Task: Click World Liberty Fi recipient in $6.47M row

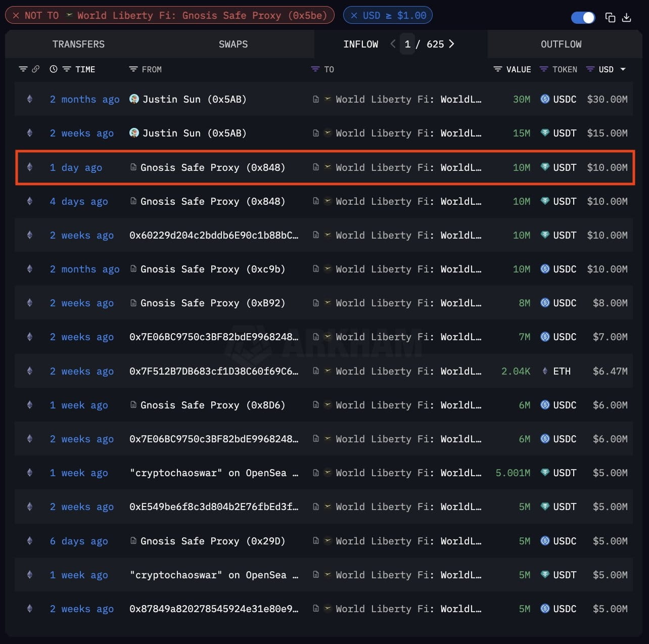Action: pyautogui.click(x=408, y=371)
